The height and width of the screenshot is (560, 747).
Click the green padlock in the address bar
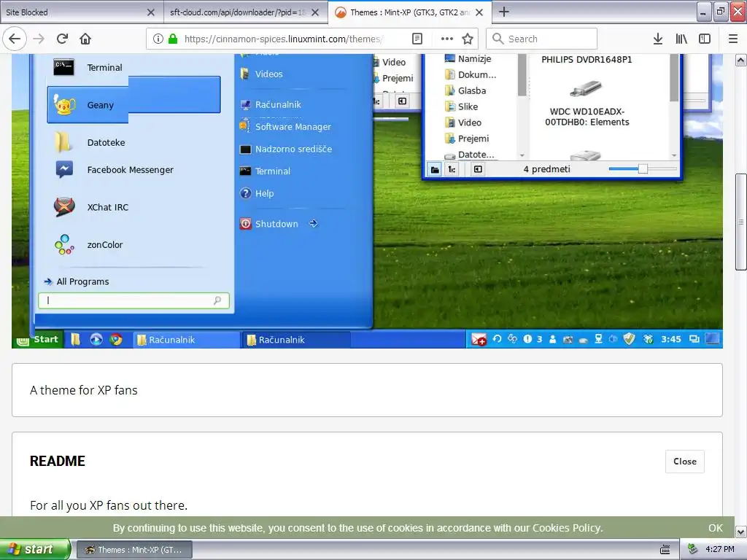pyautogui.click(x=173, y=39)
